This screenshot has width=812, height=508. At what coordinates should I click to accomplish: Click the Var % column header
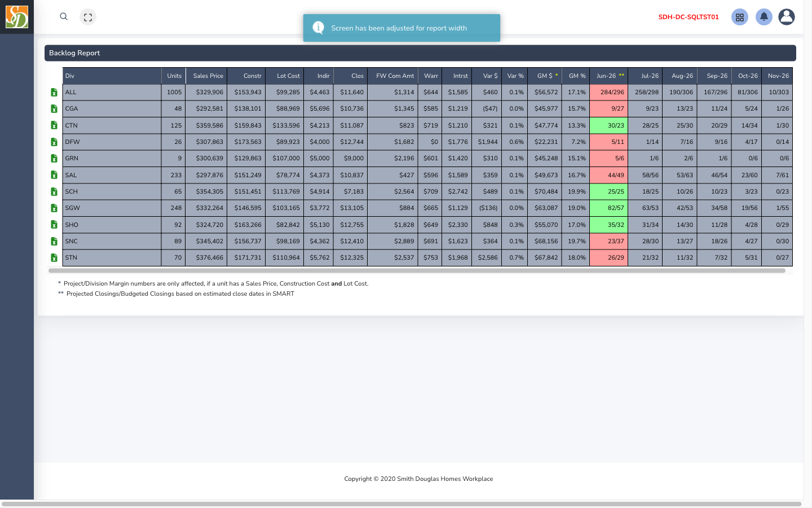[515, 76]
